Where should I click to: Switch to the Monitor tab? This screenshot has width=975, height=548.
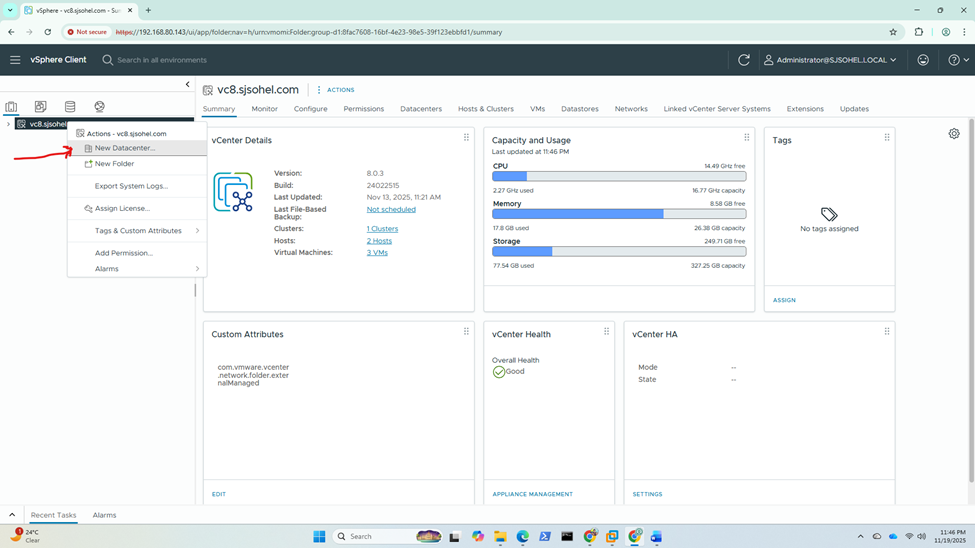coord(264,109)
